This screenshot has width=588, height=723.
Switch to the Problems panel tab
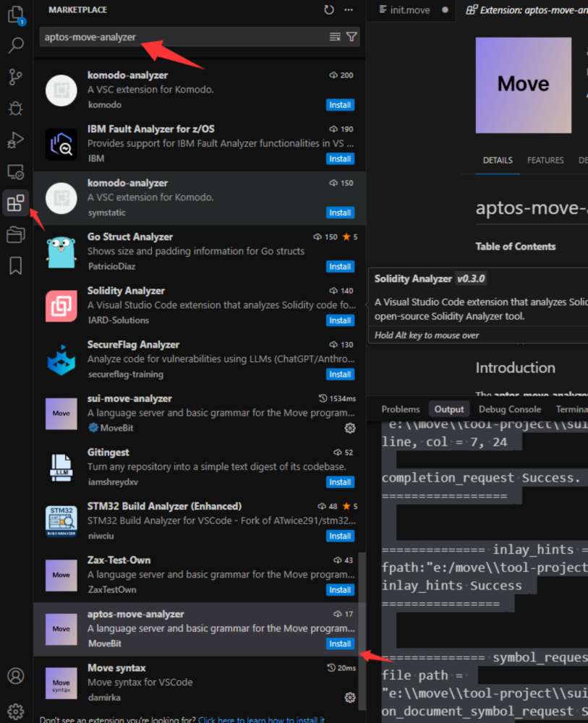coord(400,409)
